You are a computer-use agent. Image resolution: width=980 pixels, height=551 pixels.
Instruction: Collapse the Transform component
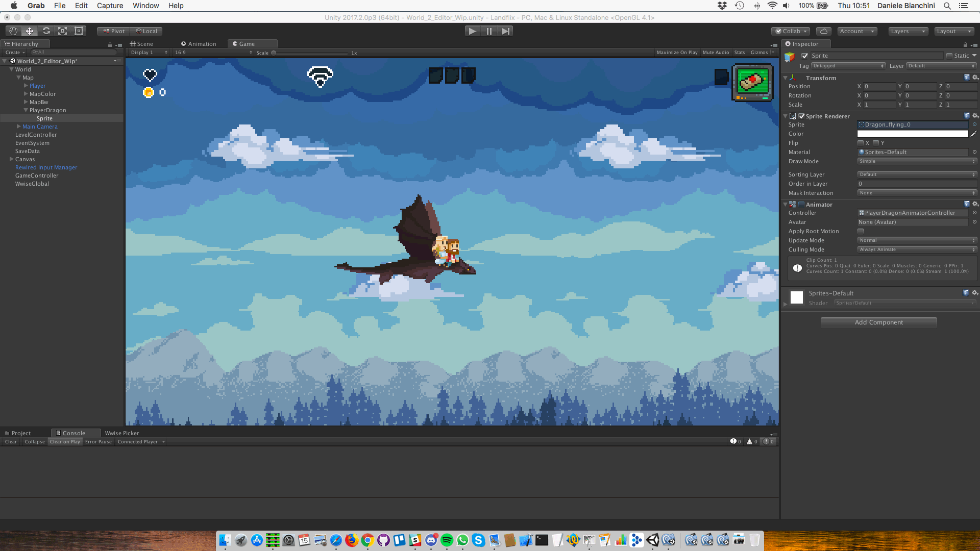pyautogui.click(x=786, y=78)
